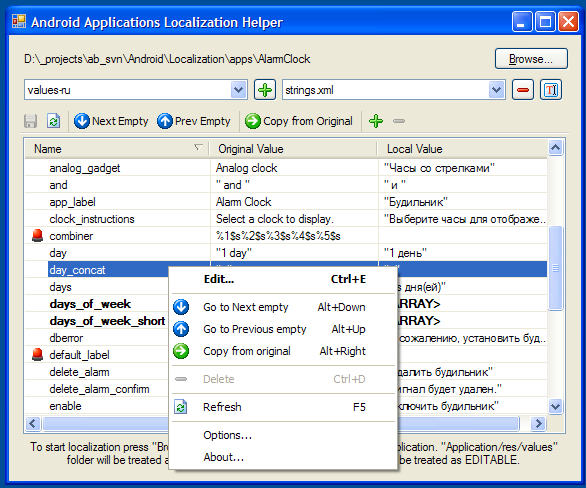Select the combiner row name

pyautogui.click(x=71, y=236)
